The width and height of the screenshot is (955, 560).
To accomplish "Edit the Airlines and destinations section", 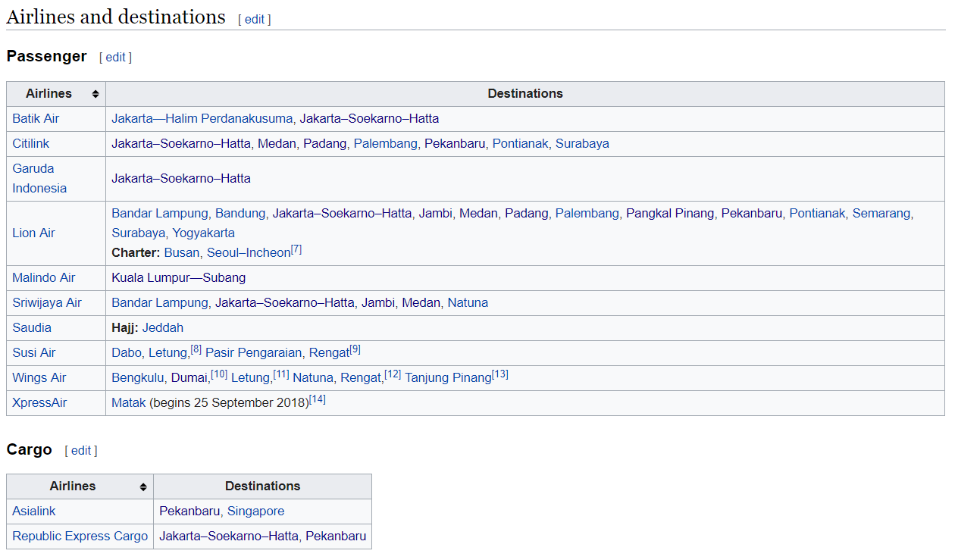I will (x=255, y=20).
